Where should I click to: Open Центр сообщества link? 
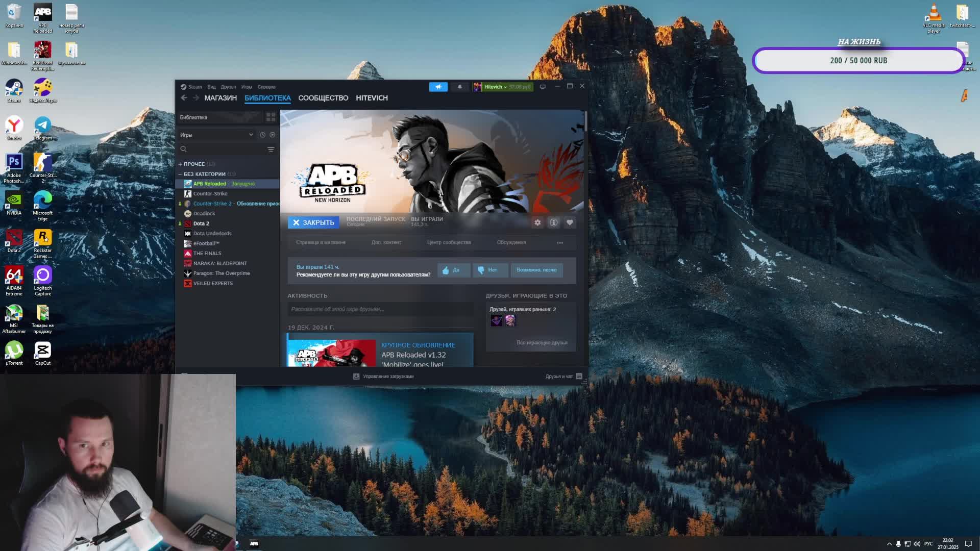click(x=449, y=242)
